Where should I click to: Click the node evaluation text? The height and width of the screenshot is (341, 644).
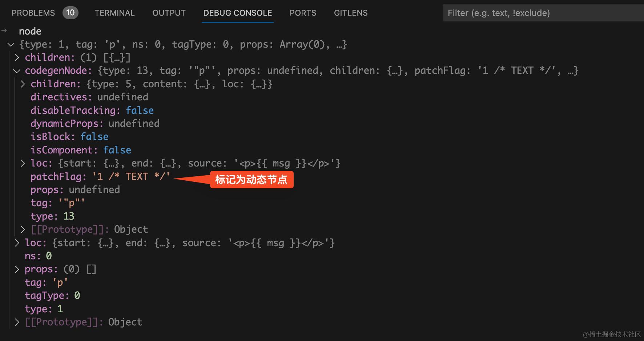(30, 31)
